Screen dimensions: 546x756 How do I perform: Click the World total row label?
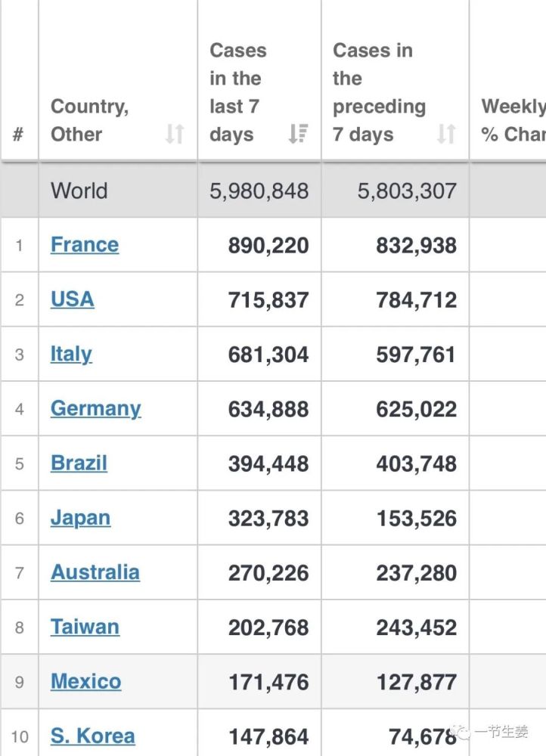tap(79, 191)
